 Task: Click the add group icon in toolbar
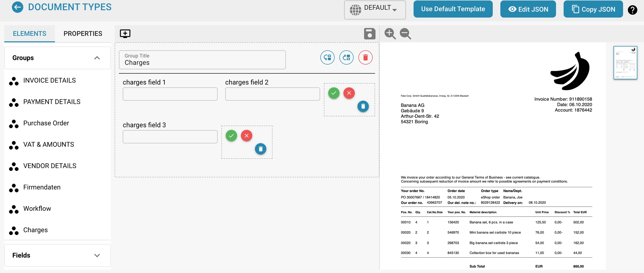tap(125, 33)
